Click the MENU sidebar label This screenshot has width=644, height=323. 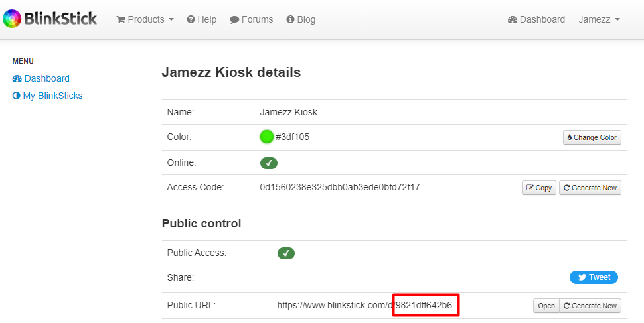point(23,61)
